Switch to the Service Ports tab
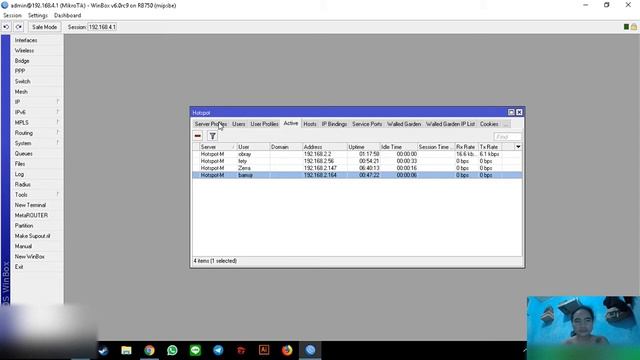Image resolution: width=640 pixels, height=360 pixels. pyautogui.click(x=367, y=124)
